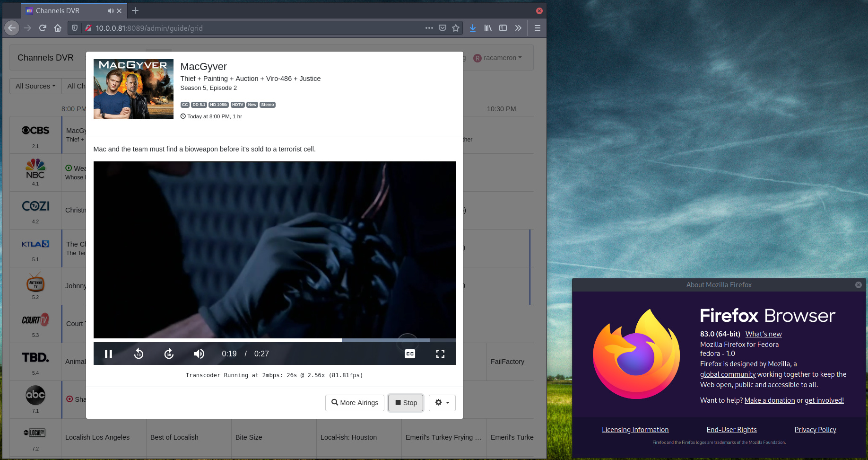This screenshot has width=868, height=460.
Task: Expand the gear settings dropdown
Action: coord(442,403)
